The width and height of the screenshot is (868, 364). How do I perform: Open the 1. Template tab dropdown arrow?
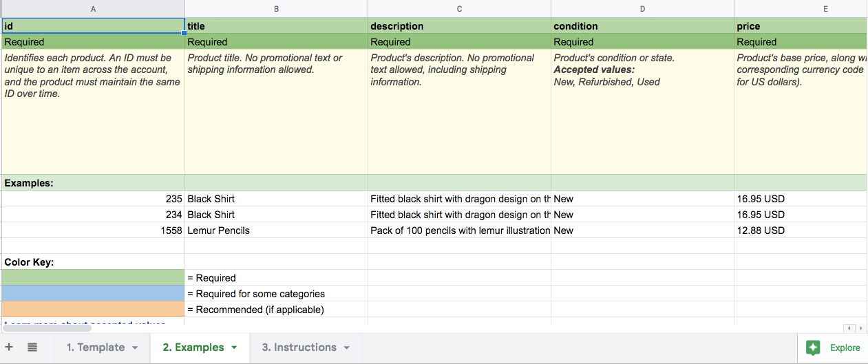[135, 347]
